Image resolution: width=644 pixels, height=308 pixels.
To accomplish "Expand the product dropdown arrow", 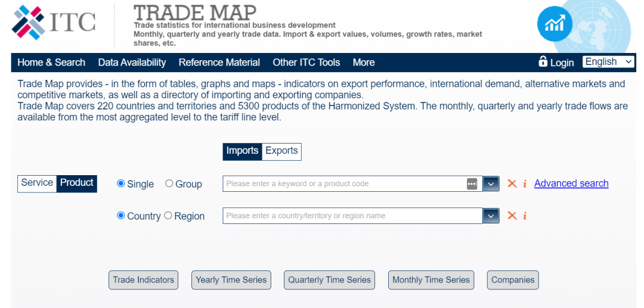I will tap(491, 184).
